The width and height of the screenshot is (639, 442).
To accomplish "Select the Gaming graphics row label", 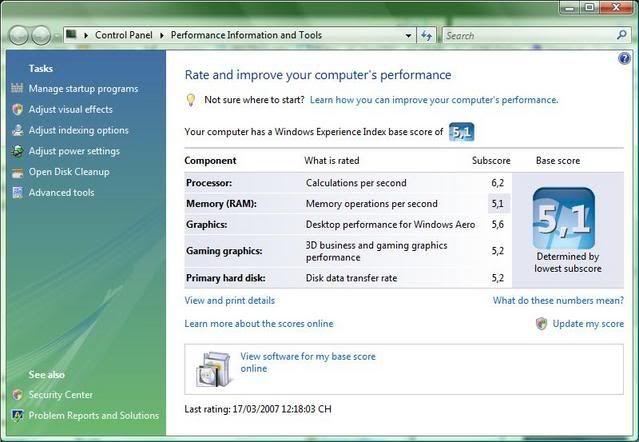I will tap(224, 251).
